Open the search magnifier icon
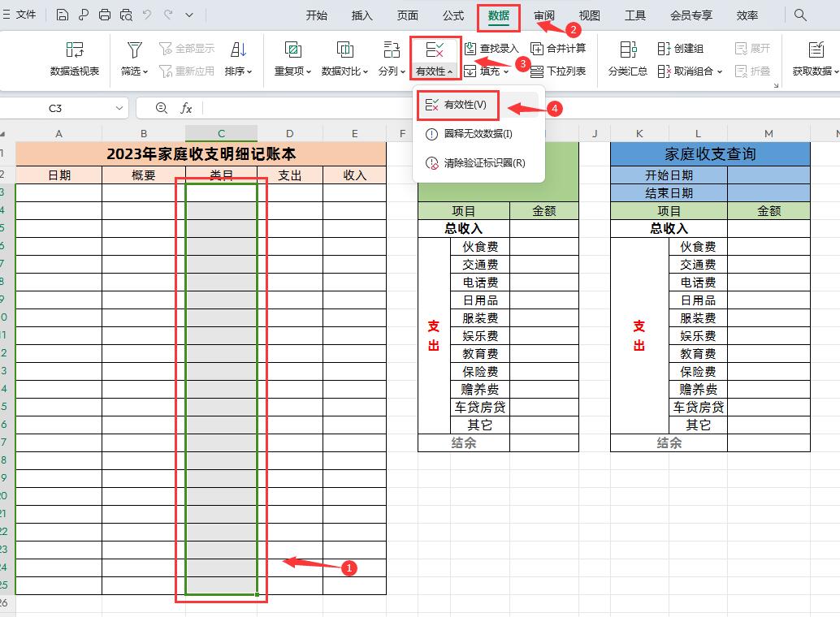840x617 pixels. pyautogui.click(x=800, y=15)
